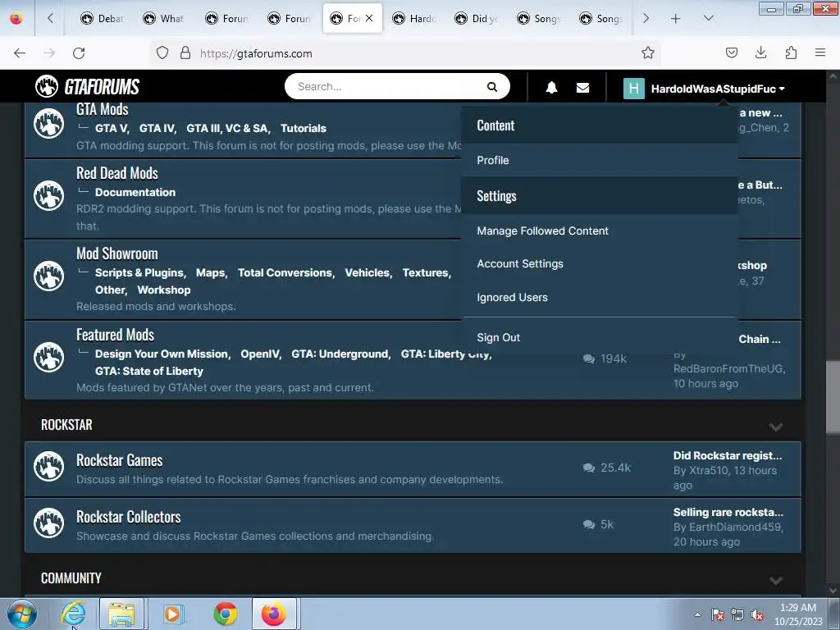The height and width of the screenshot is (630, 840).
Task: Click the Search input field
Action: 386,87
